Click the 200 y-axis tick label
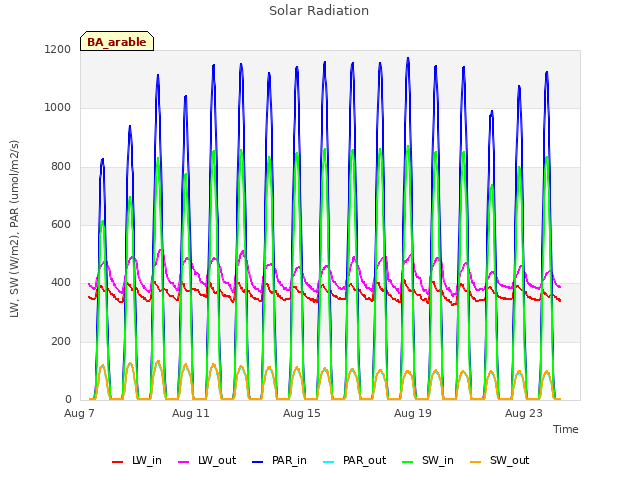640x480 pixels. pyautogui.click(x=61, y=341)
